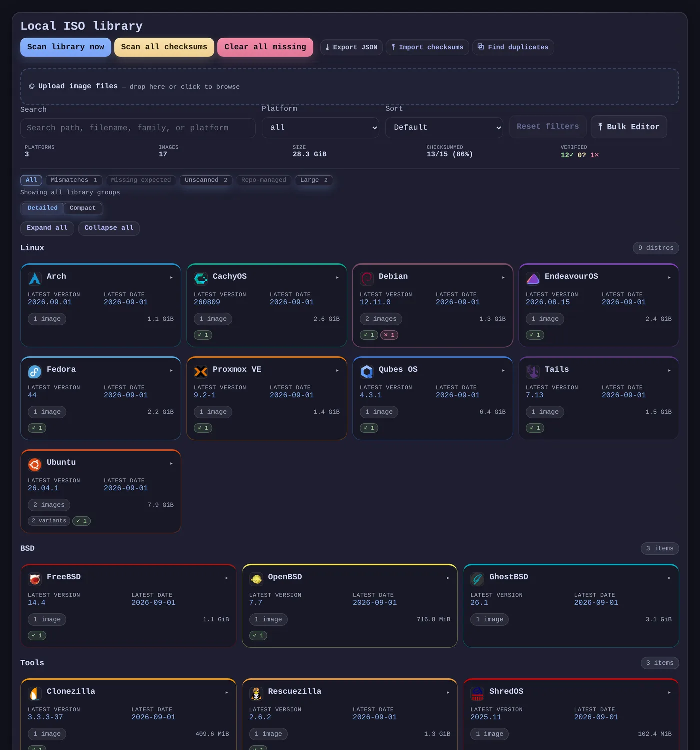Open the Platform dropdown
The width and height of the screenshot is (700, 750).
click(320, 128)
